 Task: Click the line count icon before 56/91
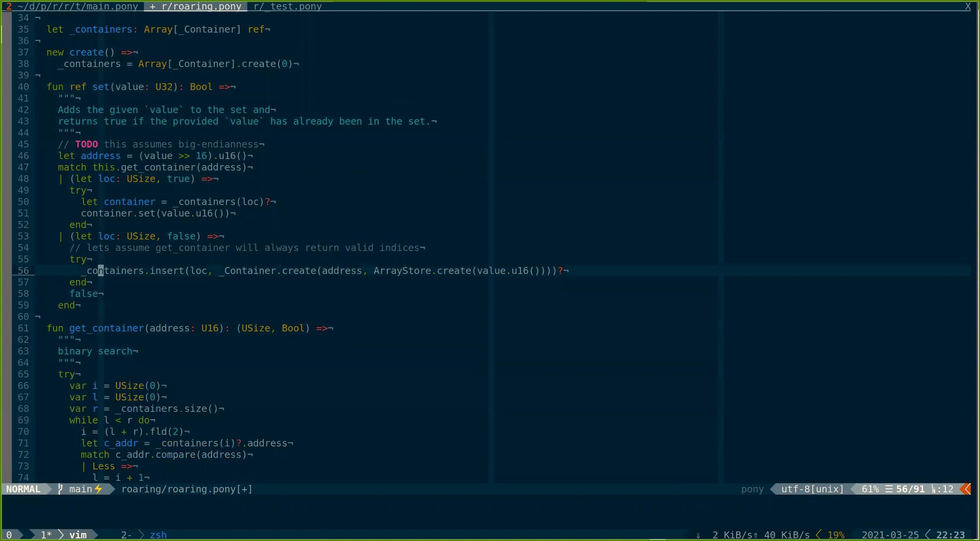pos(889,489)
